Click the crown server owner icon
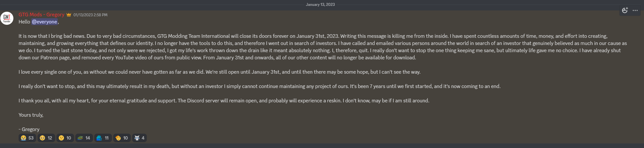Image resolution: width=644 pixels, height=148 pixels. [x=69, y=15]
